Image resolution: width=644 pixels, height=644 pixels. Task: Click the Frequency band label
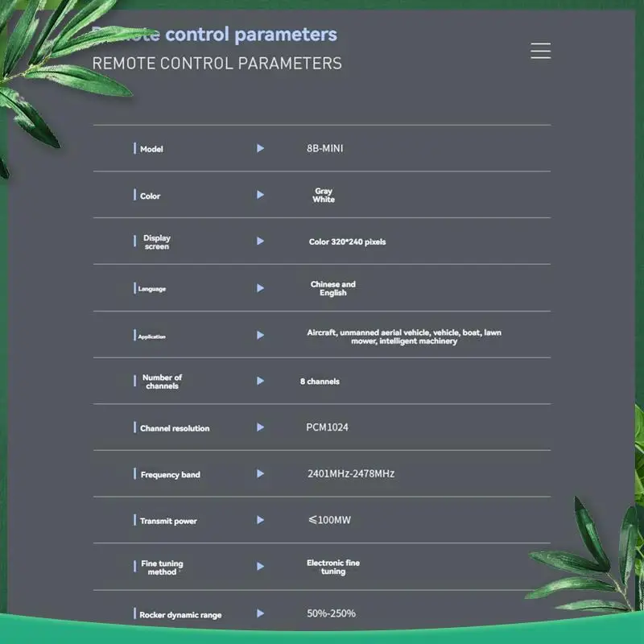(170, 475)
